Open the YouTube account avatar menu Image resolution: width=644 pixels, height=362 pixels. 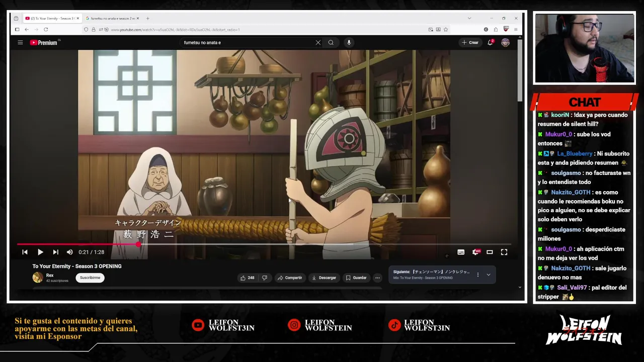click(506, 43)
